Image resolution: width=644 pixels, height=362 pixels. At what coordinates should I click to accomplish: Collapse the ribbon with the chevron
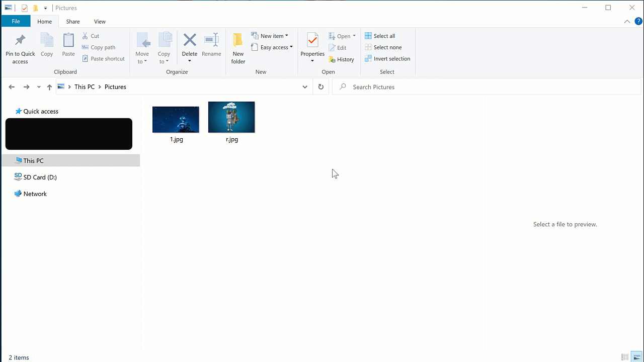(627, 22)
